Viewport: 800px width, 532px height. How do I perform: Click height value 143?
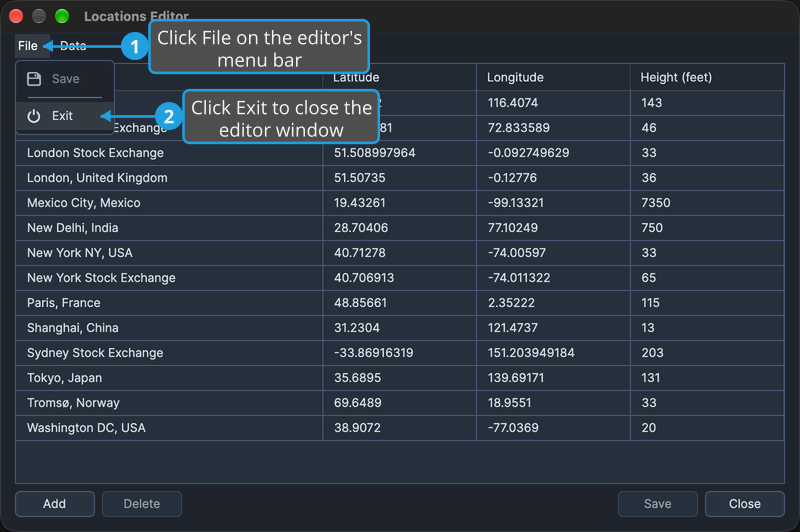pyautogui.click(x=652, y=103)
